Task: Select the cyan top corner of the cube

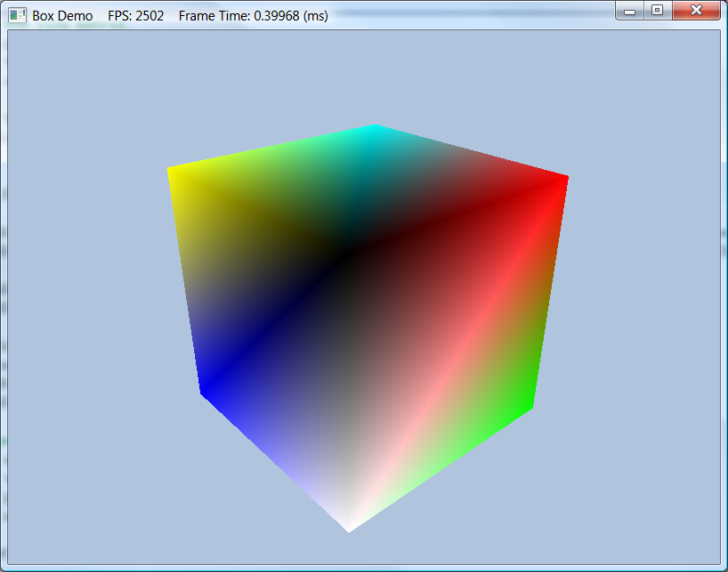Action: pyautogui.click(x=374, y=129)
